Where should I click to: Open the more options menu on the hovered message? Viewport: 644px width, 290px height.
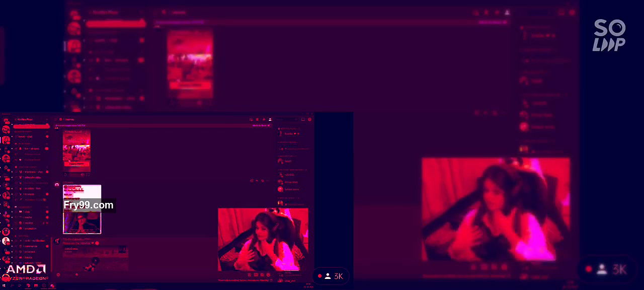pos(267,180)
